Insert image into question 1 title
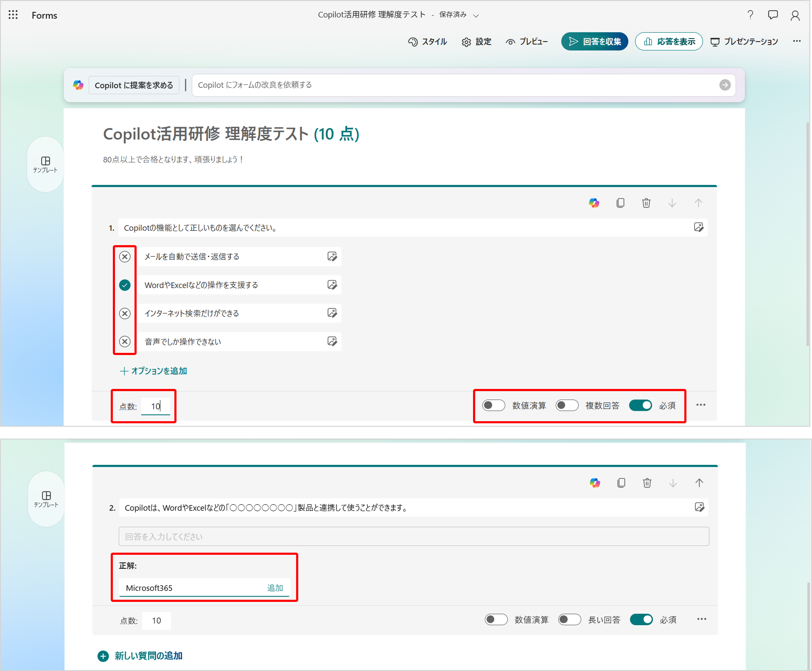The height and width of the screenshot is (671, 812). [x=698, y=227]
